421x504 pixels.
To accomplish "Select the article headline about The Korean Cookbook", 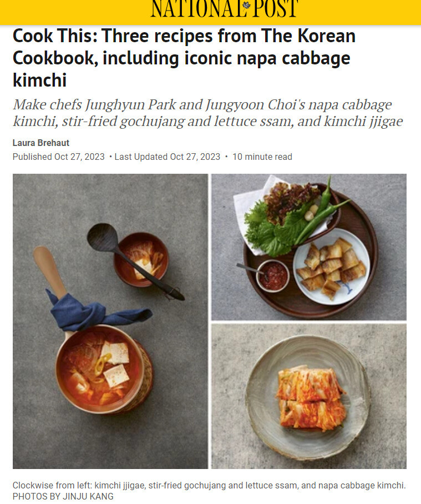I will [x=184, y=58].
